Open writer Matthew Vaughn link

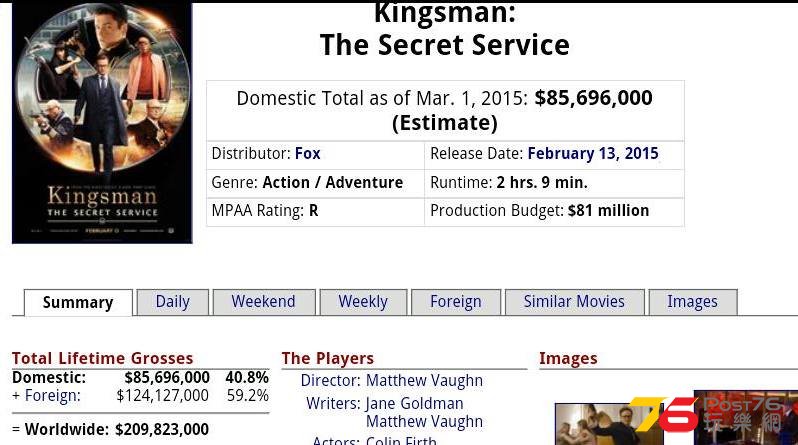(424, 422)
